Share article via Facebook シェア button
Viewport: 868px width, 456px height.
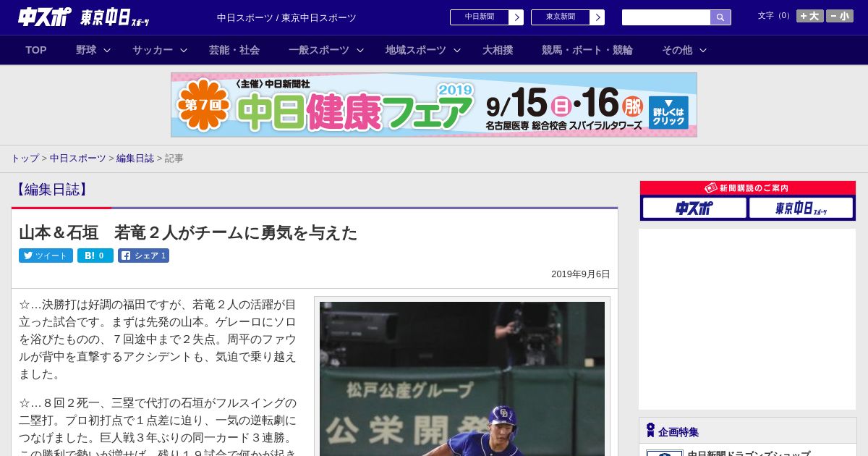[x=143, y=256]
